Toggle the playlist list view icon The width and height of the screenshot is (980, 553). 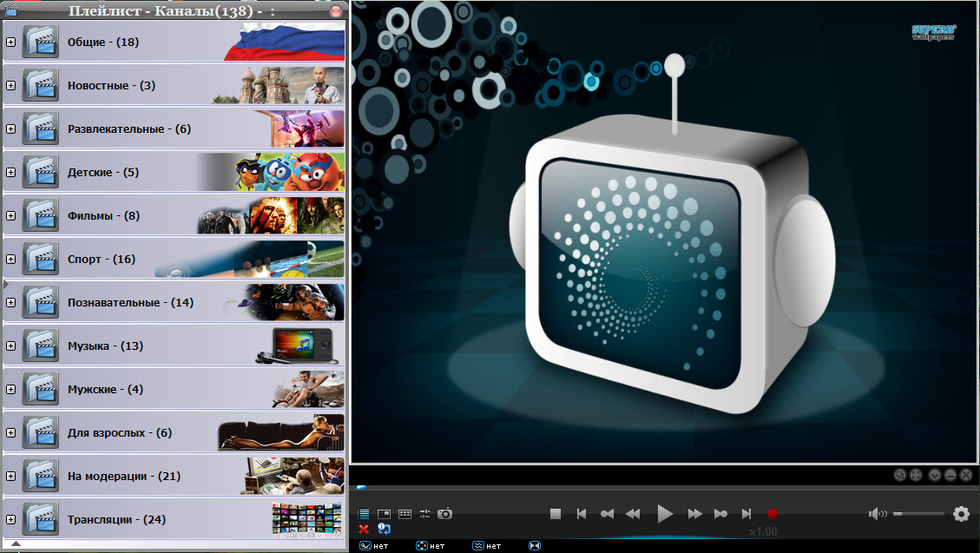(x=363, y=514)
